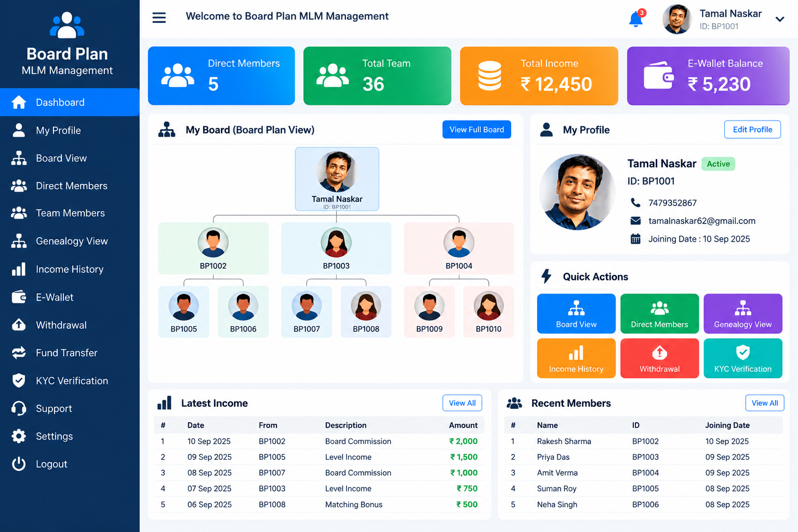Open the hamburger sidebar menu icon

[x=159, y=18]
